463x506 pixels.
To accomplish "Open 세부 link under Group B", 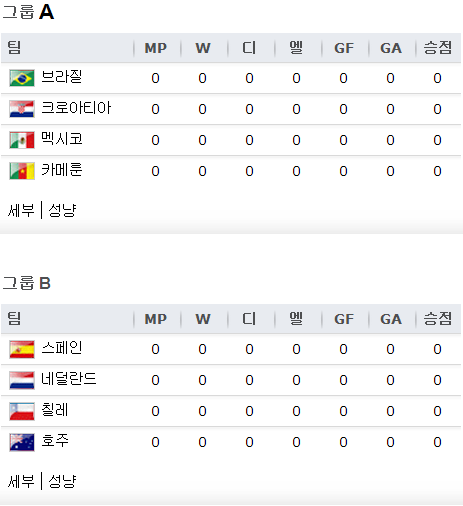I will (x=21, y=481).
